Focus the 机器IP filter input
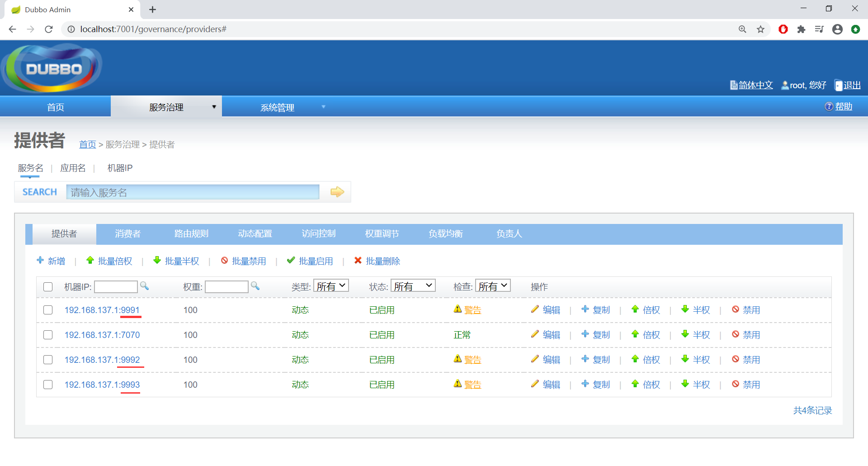This screenshot has width=868, height=466. coord(116,286)
